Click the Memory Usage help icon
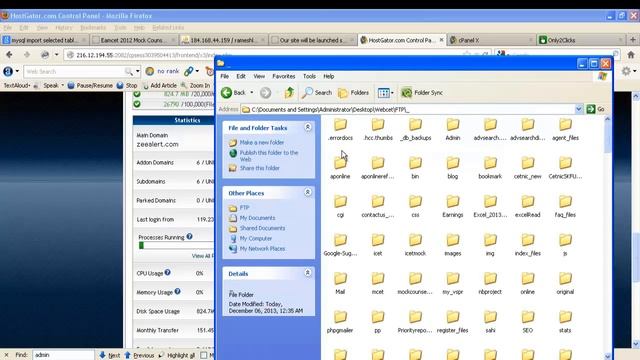This screenshot has width=640, height=360. (x=178, y=291)
